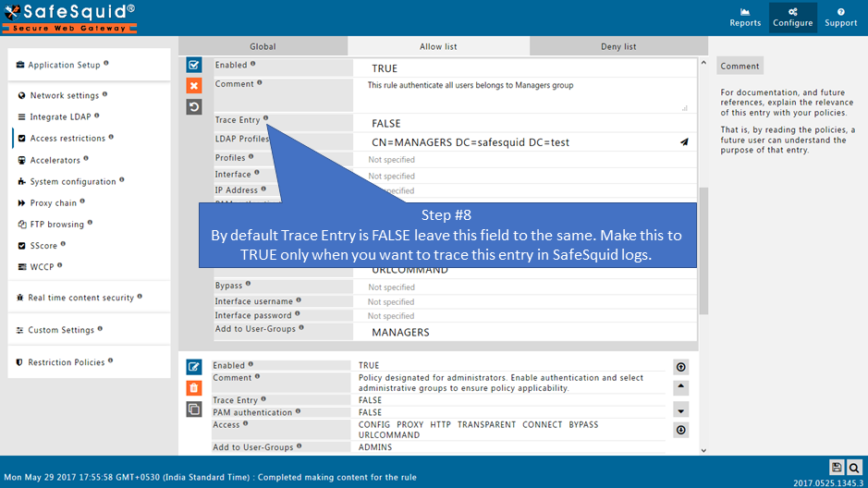Move the entry to the top
868x488 pixels.
point(681,367)
